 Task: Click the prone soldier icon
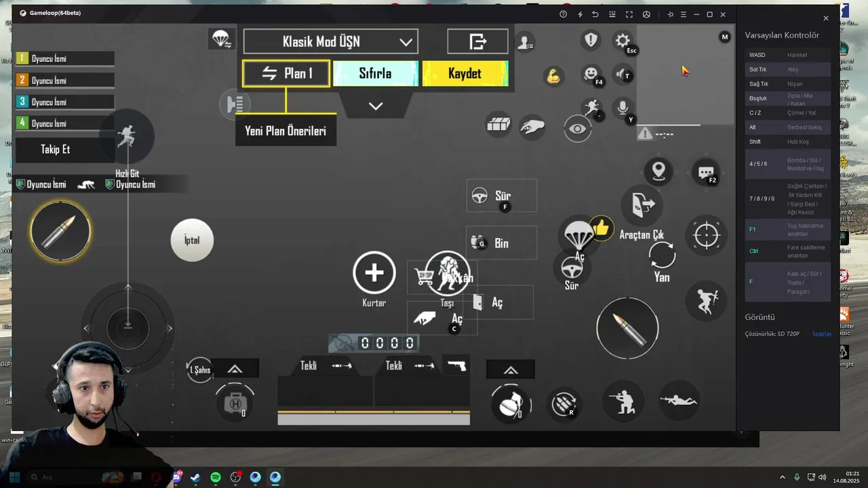coord(679,401)
